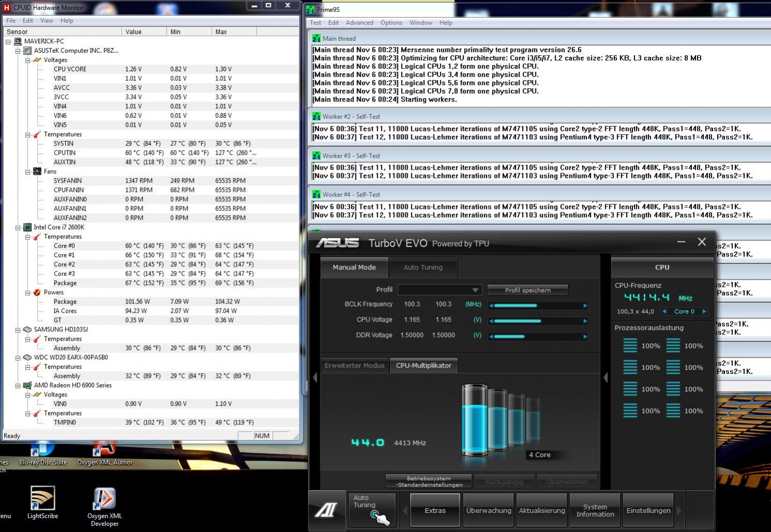Click the Auto Tuning hand-pointer button

click(x=372, y=510)
